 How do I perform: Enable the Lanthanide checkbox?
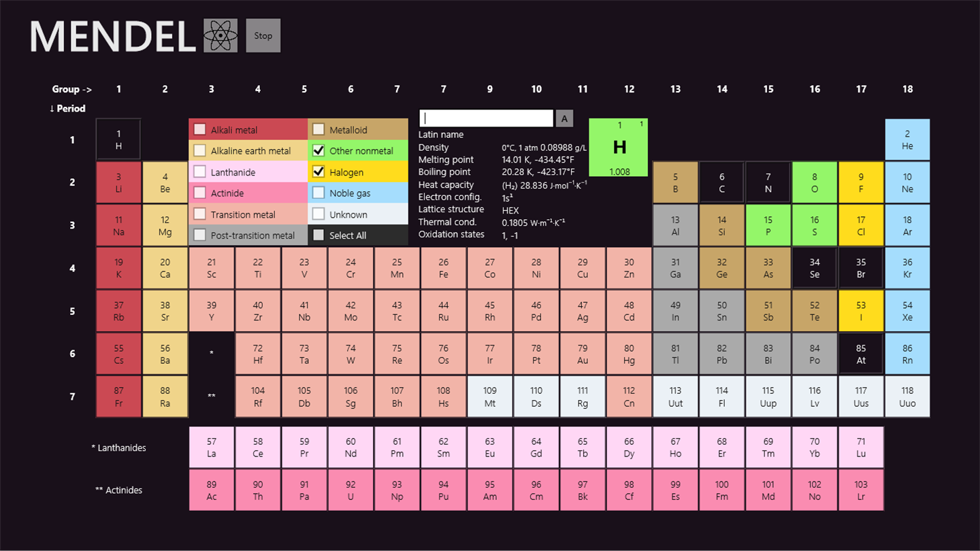(200, 171)
